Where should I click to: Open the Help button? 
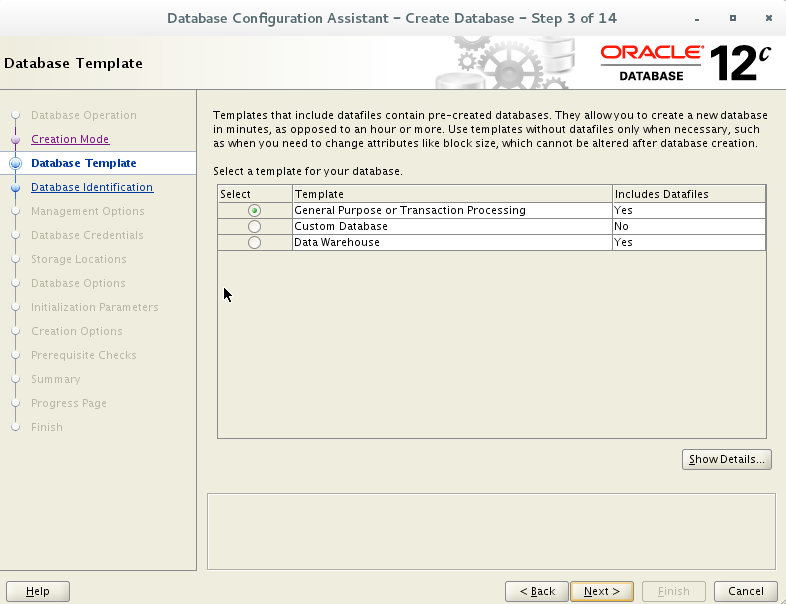[x=38, y=591]
